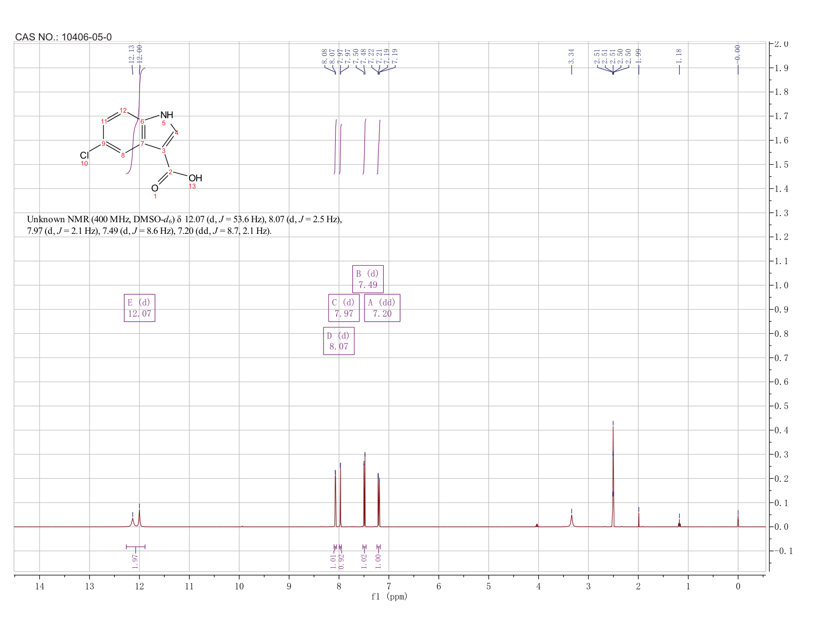
Task: Click the 1.97 integral value below baseline
Action: click(135, 561)
